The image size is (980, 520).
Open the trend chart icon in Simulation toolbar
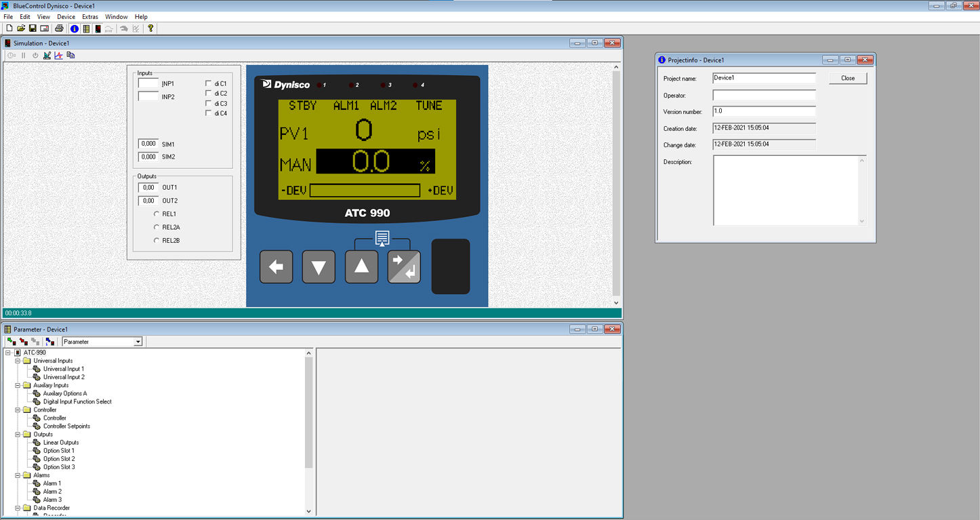point(58,56)
